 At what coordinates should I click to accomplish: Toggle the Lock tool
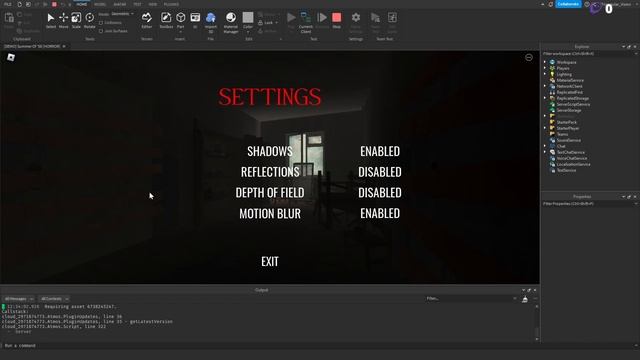(x=267, y=23)
